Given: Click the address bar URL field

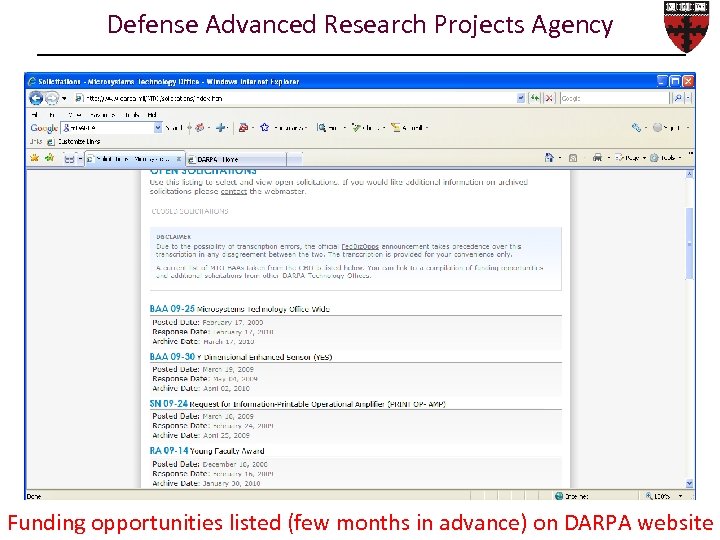Looking at the screenshot, I should pos(294,98).
